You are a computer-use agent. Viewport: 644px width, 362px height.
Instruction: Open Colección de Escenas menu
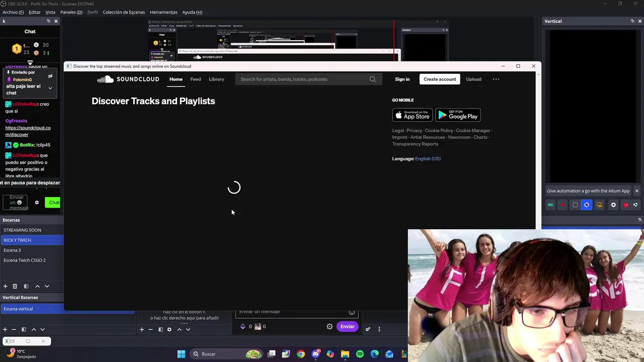[124, 12]
